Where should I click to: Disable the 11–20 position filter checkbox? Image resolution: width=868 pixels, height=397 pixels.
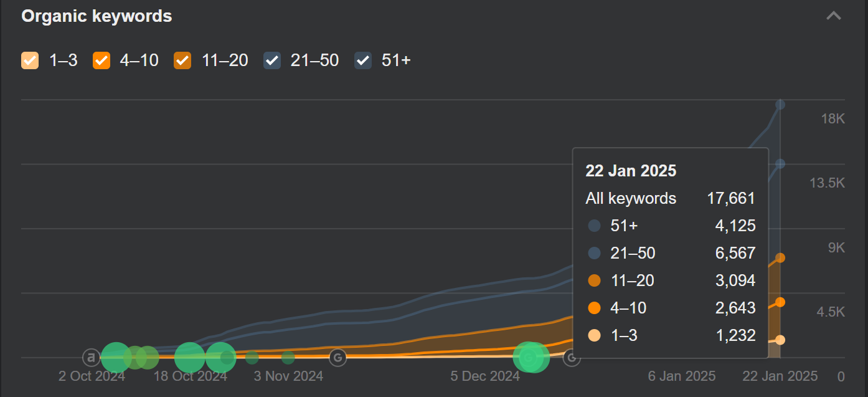tap(182, 60)
